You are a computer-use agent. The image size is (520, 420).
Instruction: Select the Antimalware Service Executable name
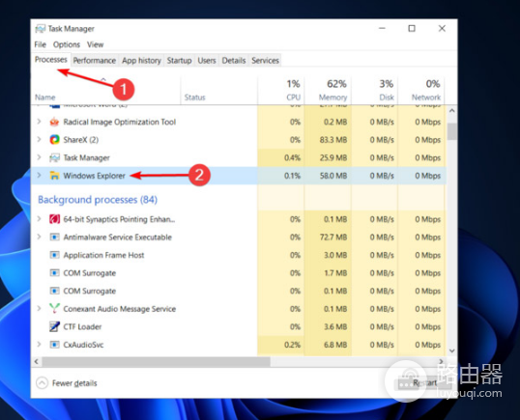[118, 238]
